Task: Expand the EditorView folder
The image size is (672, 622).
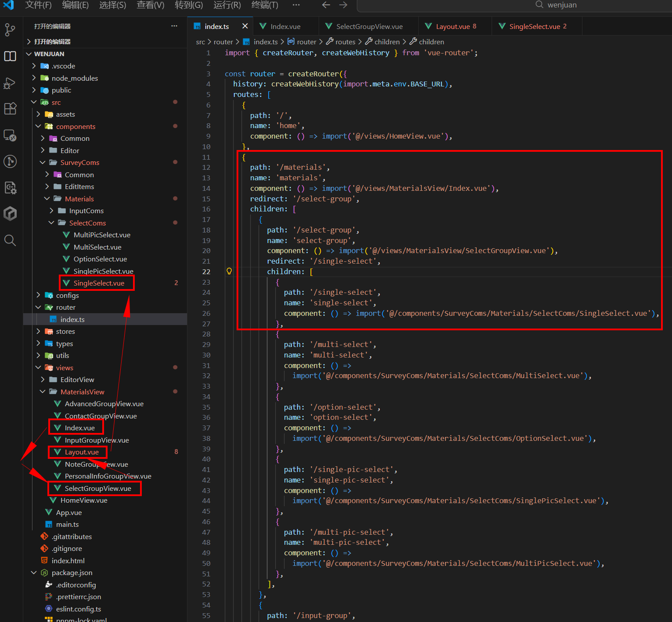Action: (105, 379)
